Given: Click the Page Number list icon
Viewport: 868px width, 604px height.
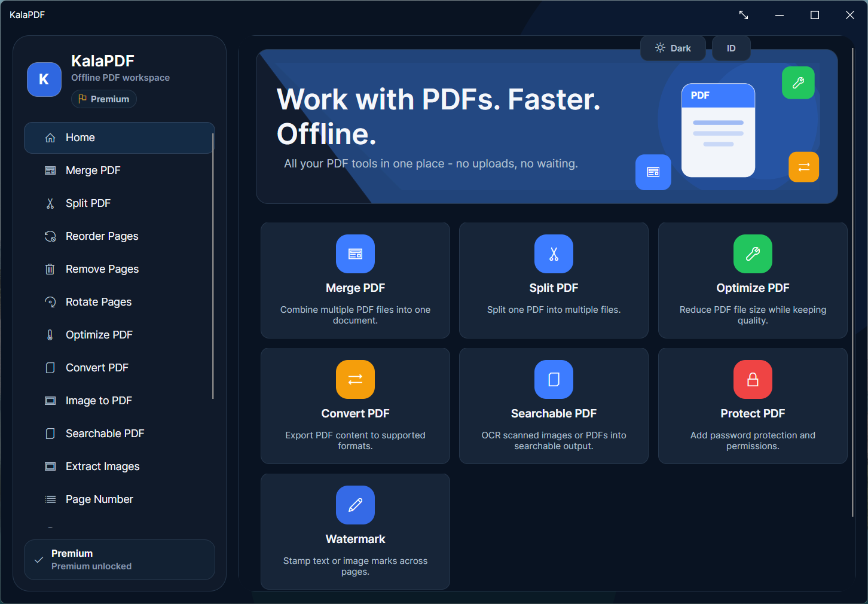Looking at the screenshot, I should click(50, 499).
